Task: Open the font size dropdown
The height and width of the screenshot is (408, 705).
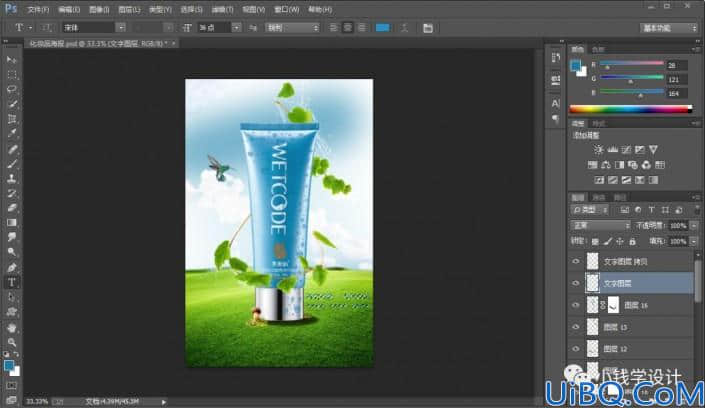Action: click(x=236, y=28)
